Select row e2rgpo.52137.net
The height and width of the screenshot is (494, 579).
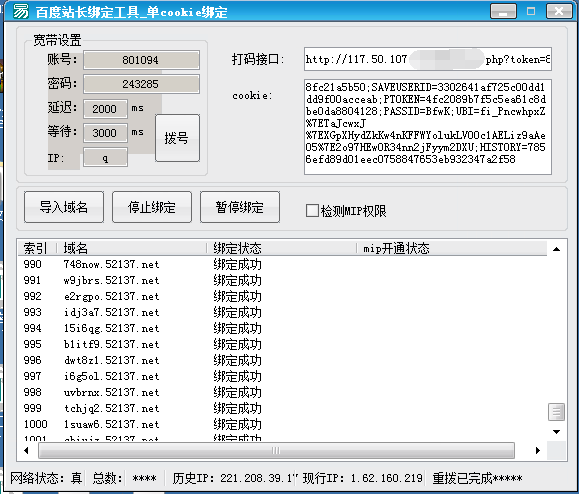click(282, 296)
